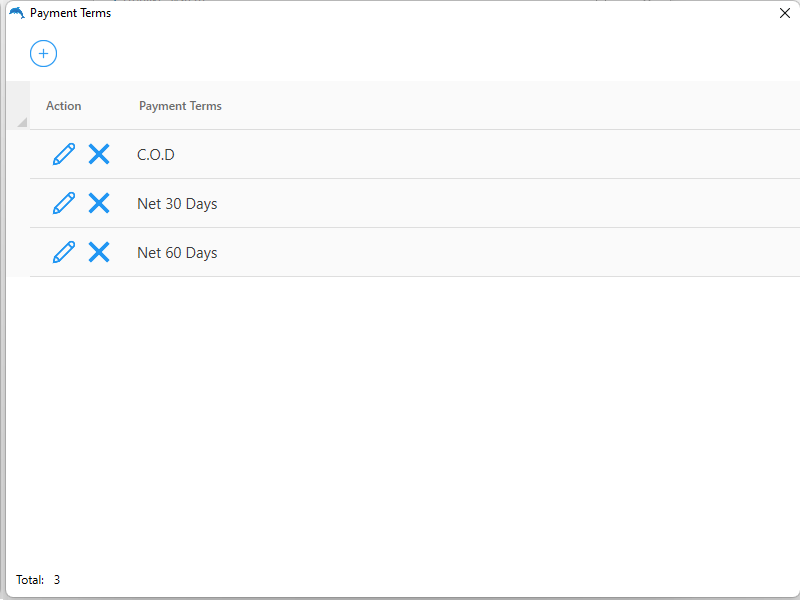Click the Payment Terms window title text
The width and height of the screenshot is (800, 600).
70,13
